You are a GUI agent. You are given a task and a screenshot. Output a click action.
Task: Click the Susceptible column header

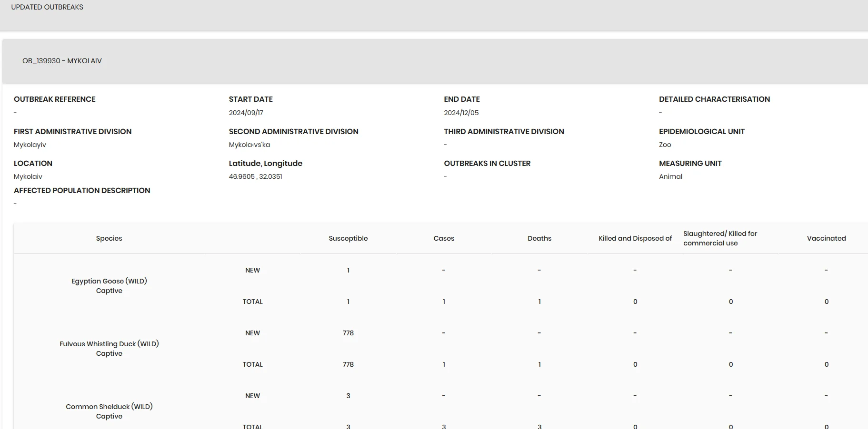tap(348, 238)
